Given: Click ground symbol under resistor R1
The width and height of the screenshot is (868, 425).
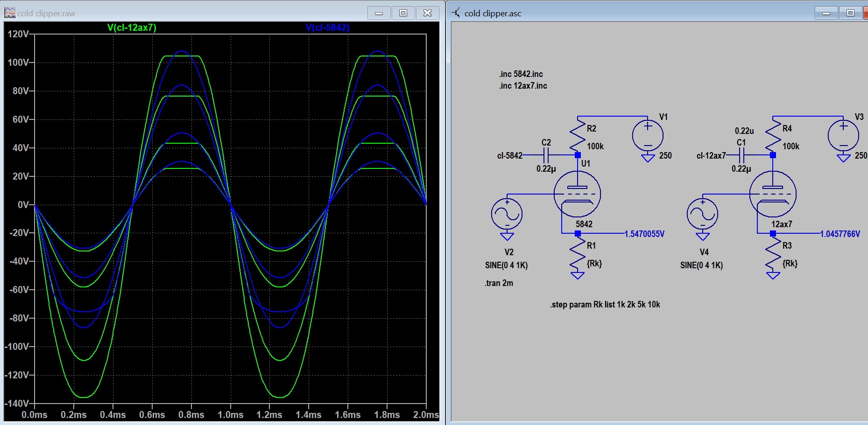Looking at the screenshot, I should 578,275.
